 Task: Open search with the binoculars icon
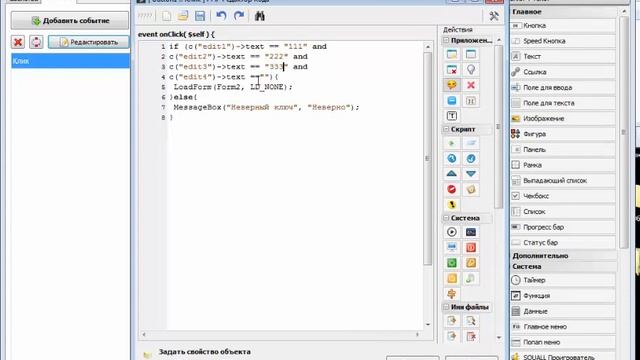point(260,16)
